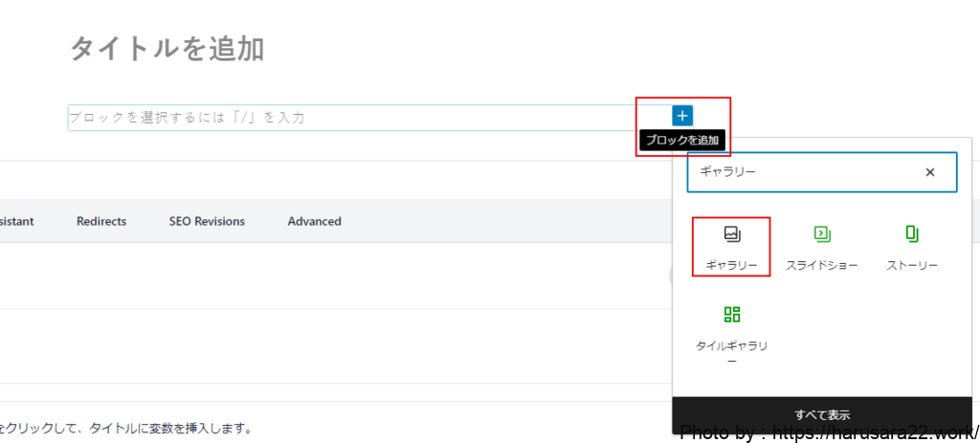Switch to the Redirects tab
Image resolution: width=980 pixels, height=443 pixels.
101,221
